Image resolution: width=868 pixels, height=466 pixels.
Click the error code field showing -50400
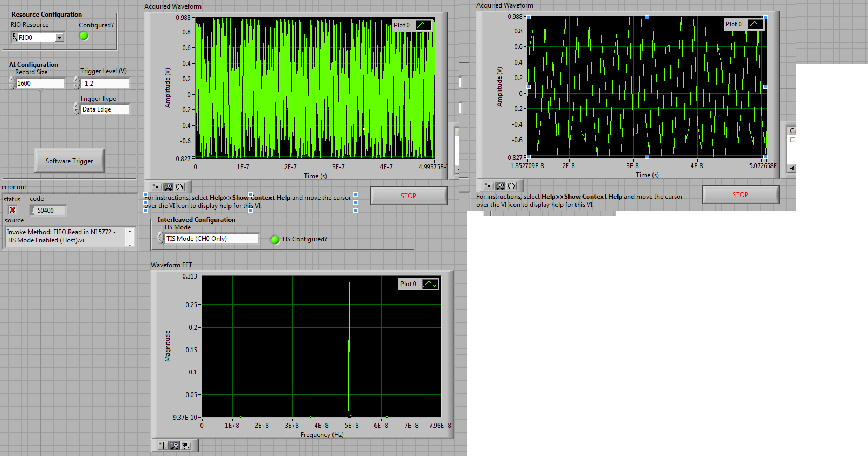(x=51, y=211)
